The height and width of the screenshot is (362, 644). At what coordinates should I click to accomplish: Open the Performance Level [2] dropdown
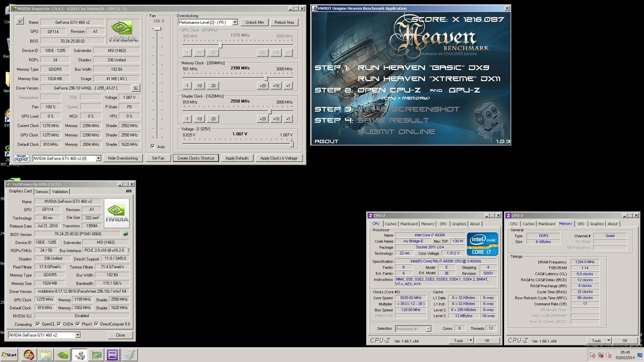click(x=235, y=22)
